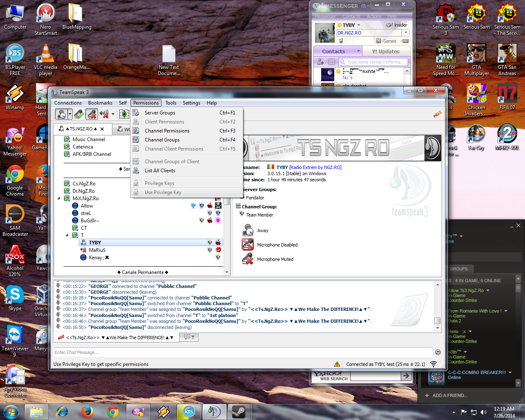Choose List All Clients menu entry

click(x=160, y=171)
